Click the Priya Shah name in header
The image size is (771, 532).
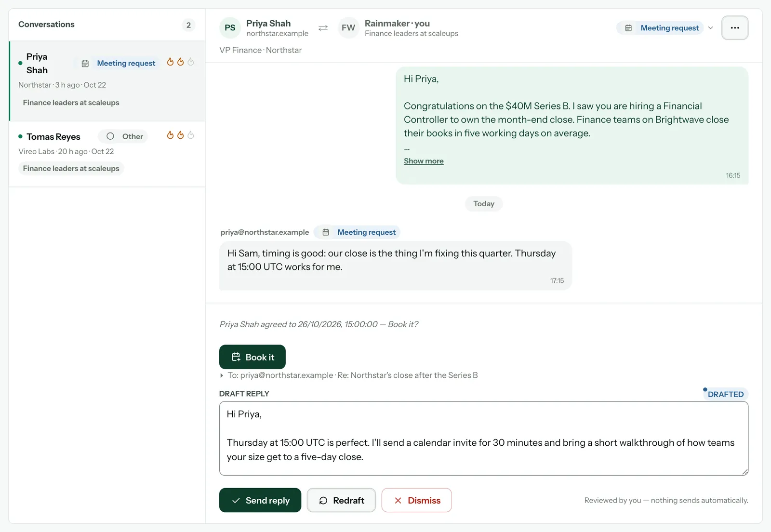268,23
